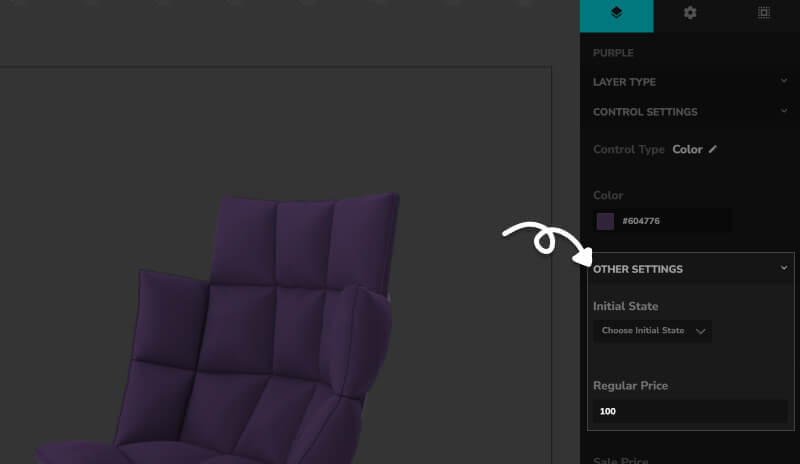This screenshot has width=800, height=464.
Task: Collapse Other Settings with its chevron arrow
Action: [x=784, y=269]
